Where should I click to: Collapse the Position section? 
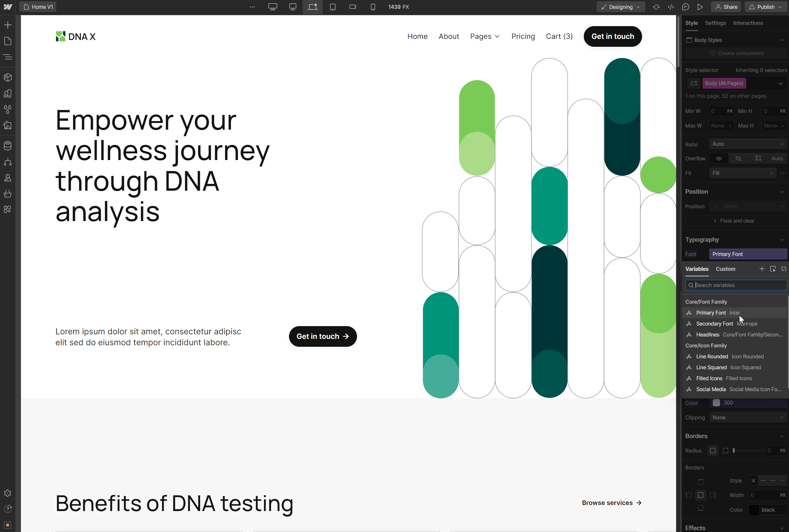pyautogui.click(x=782, y=192)
